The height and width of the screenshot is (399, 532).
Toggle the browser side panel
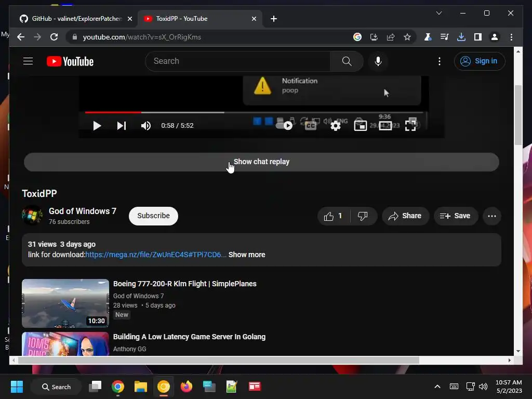tap(478, 37)
